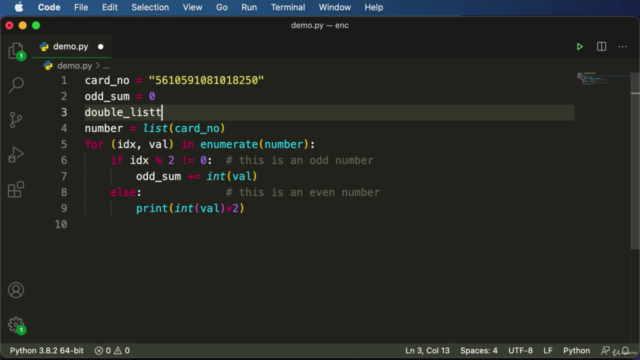Open the Run menu
The image size is (640, 360).
[249, 7]
